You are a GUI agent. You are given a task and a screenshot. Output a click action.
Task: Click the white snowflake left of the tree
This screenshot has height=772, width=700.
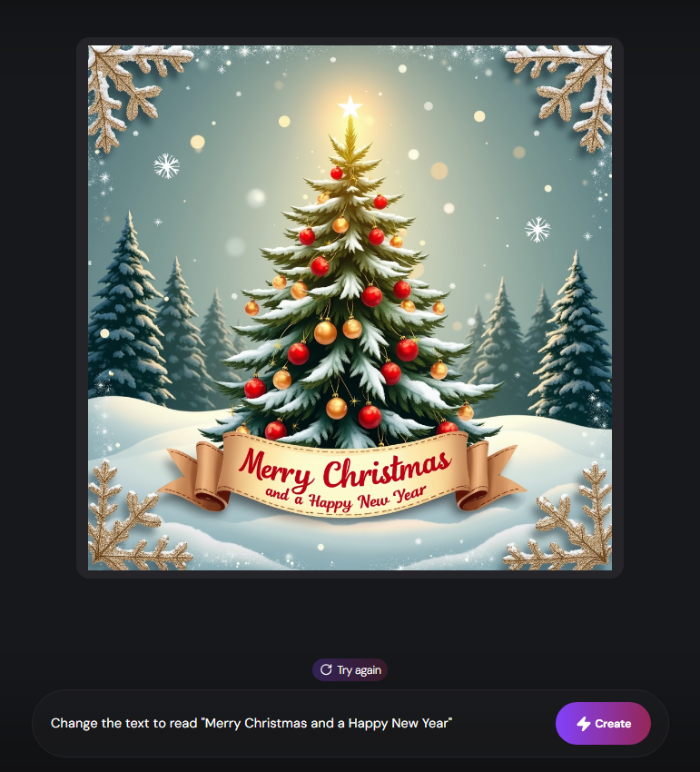166,166
